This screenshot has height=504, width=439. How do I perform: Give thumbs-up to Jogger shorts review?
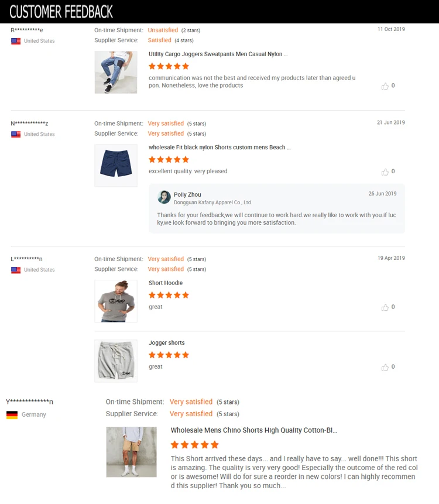point(385,368)
